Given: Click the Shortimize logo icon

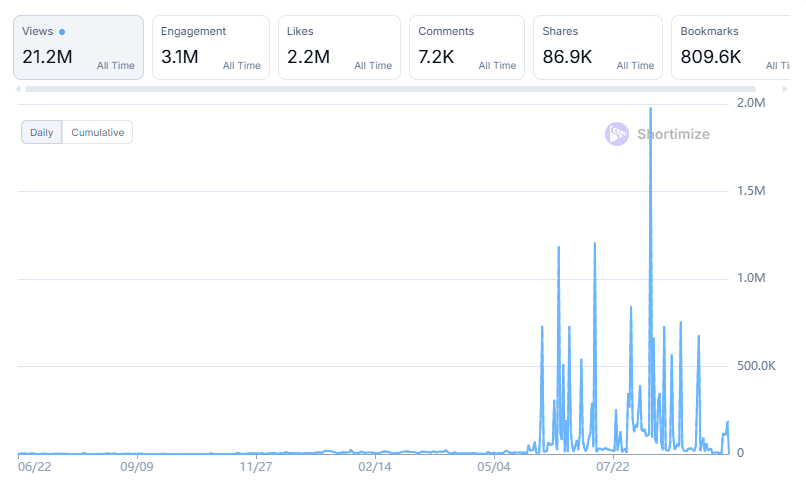Looking at the screenshot, I should pyautogui.click(x=617, y=134).
